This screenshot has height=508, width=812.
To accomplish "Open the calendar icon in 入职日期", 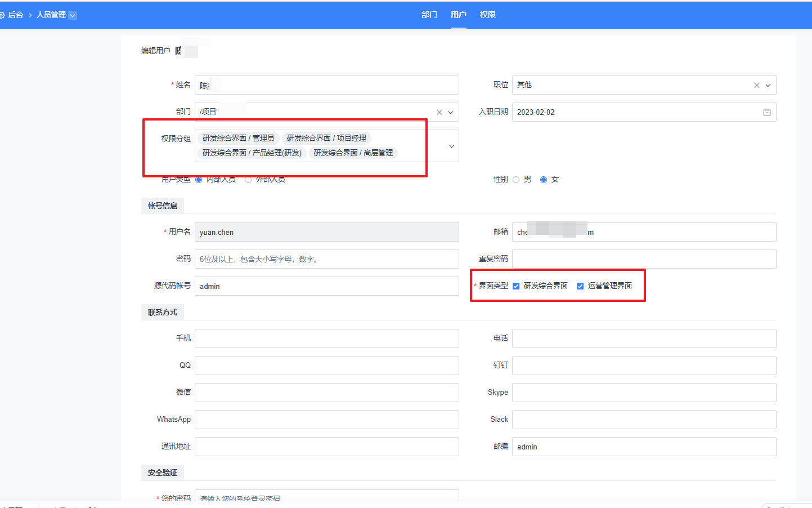I will (x=766, y=113).
